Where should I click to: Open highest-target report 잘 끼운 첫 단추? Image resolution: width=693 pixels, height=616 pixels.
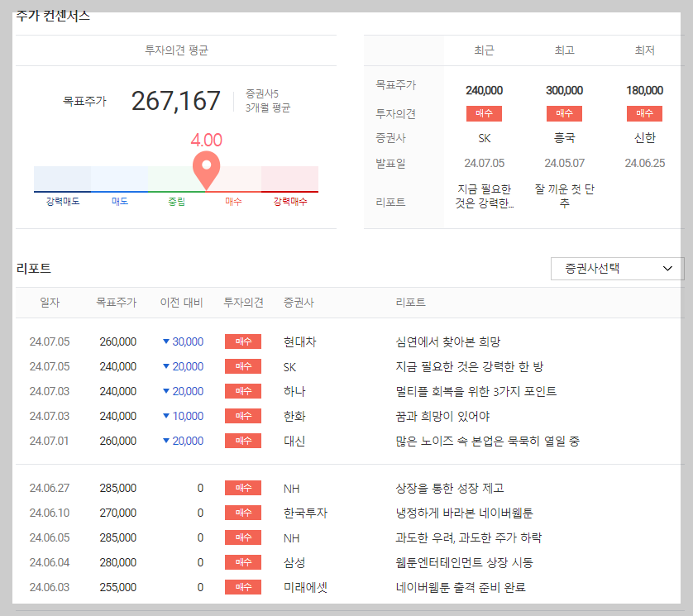[564, 196]
